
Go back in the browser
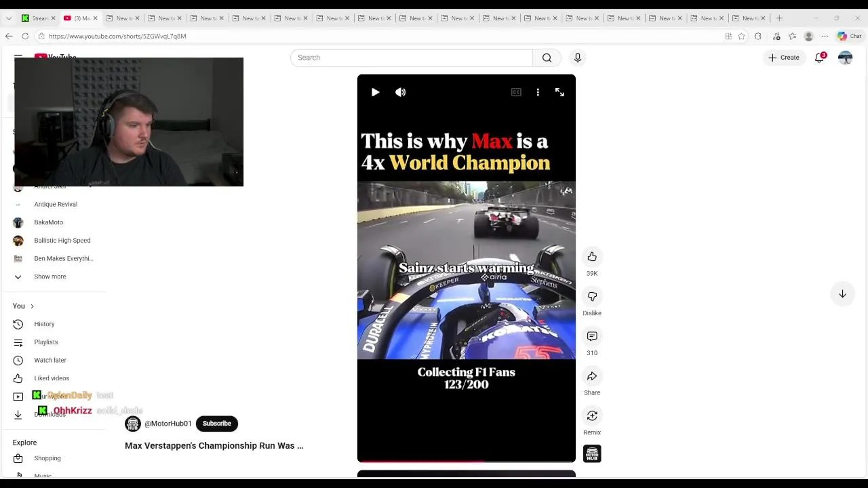click(x=9, y=36)
